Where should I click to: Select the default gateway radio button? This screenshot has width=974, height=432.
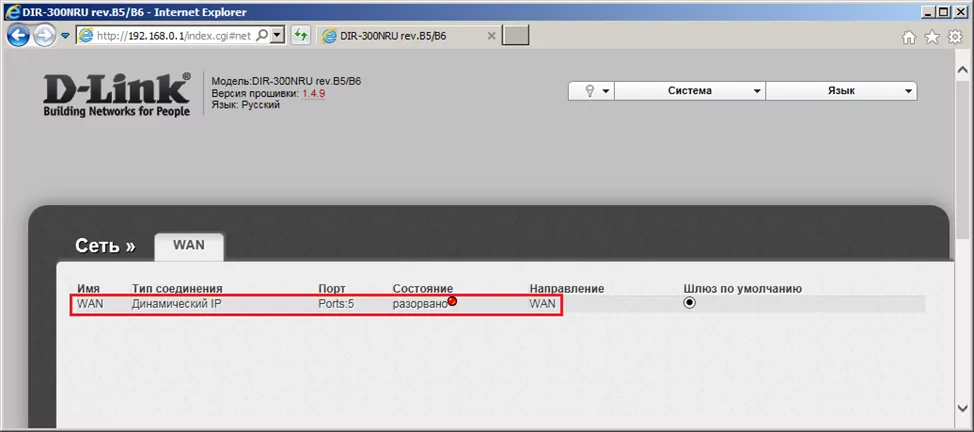[x=689, y=303]
